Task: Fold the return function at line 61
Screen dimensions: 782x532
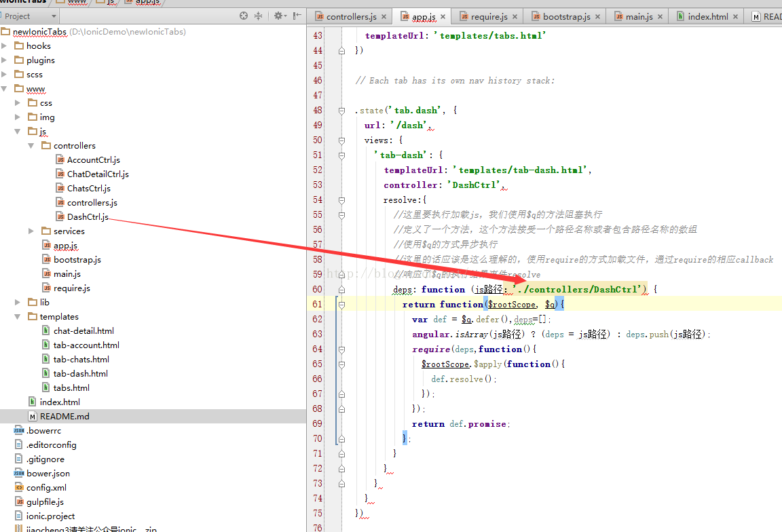Action: (x=341, y=305)
